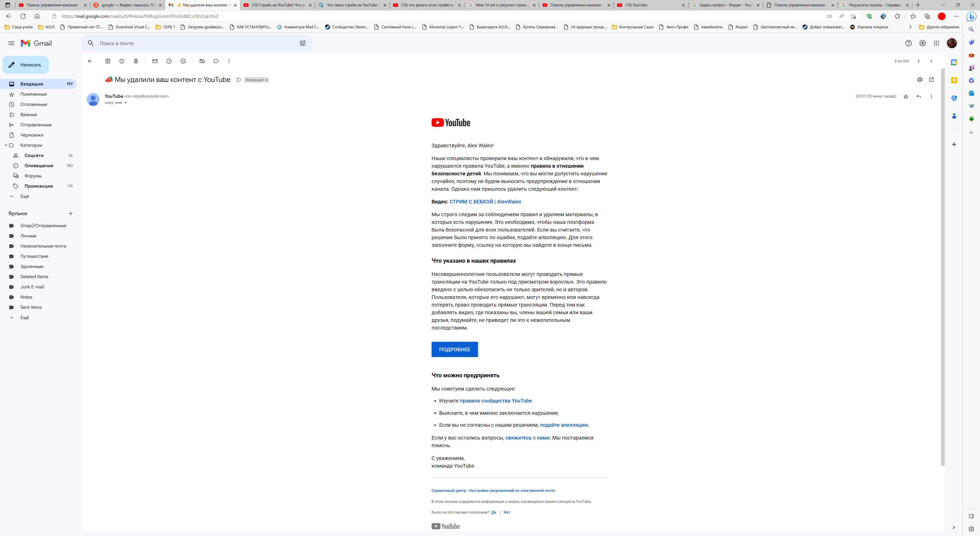
Task: Reply to the YouTube message
Action: coord(918,97)
